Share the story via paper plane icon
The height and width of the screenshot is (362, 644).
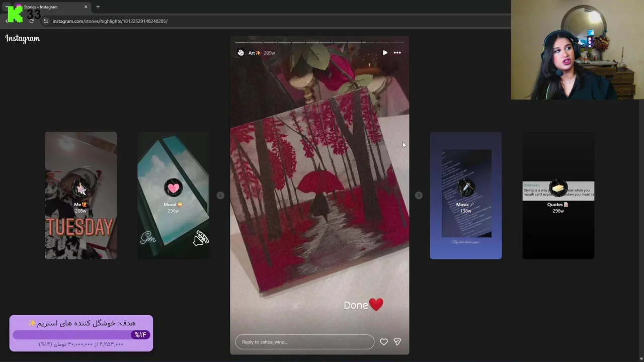(397, 342)
